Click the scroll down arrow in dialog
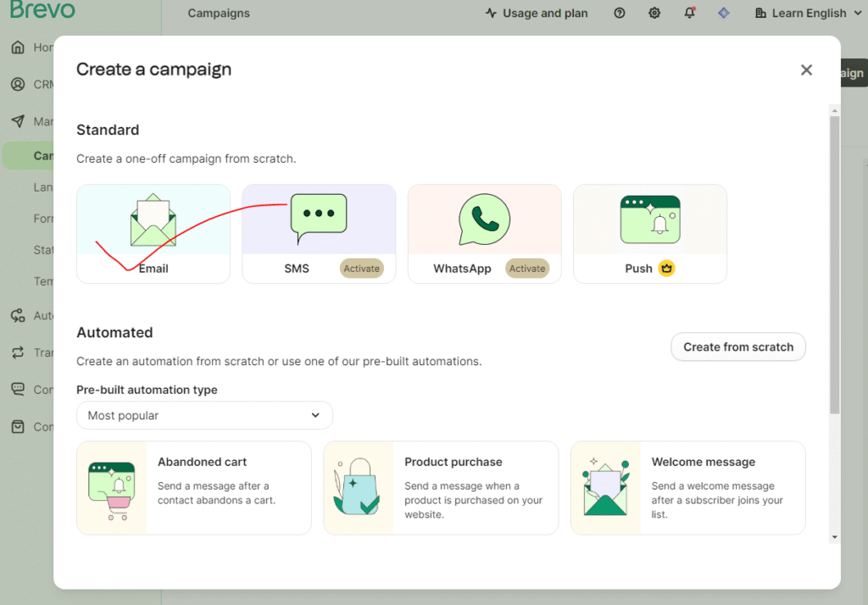868x605 pixels. coord(834,536)
